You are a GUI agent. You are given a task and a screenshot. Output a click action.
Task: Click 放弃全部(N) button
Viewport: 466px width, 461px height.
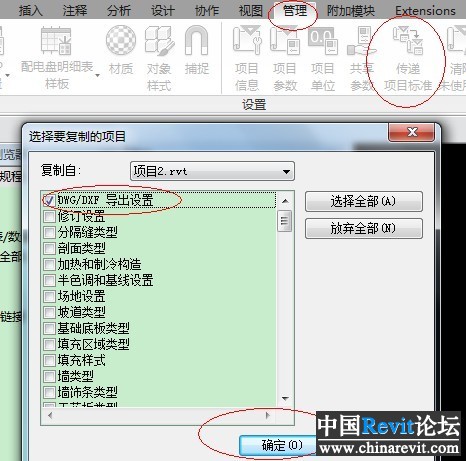[364, 228]
